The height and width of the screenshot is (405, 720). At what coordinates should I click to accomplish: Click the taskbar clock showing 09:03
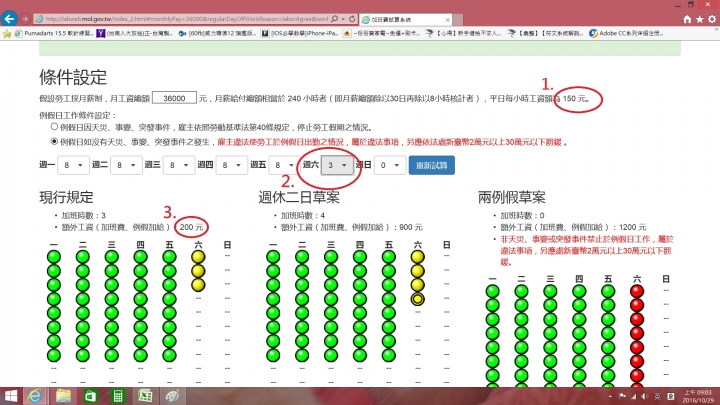click(697, 396)
